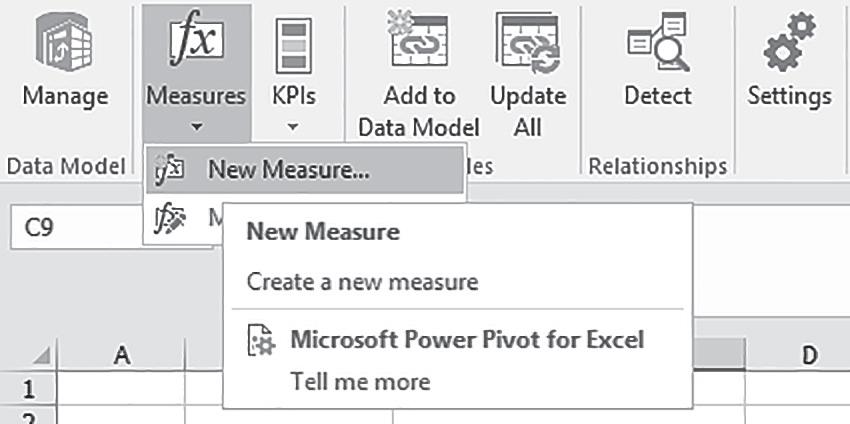Click the Tell me more link

point(360,381)
